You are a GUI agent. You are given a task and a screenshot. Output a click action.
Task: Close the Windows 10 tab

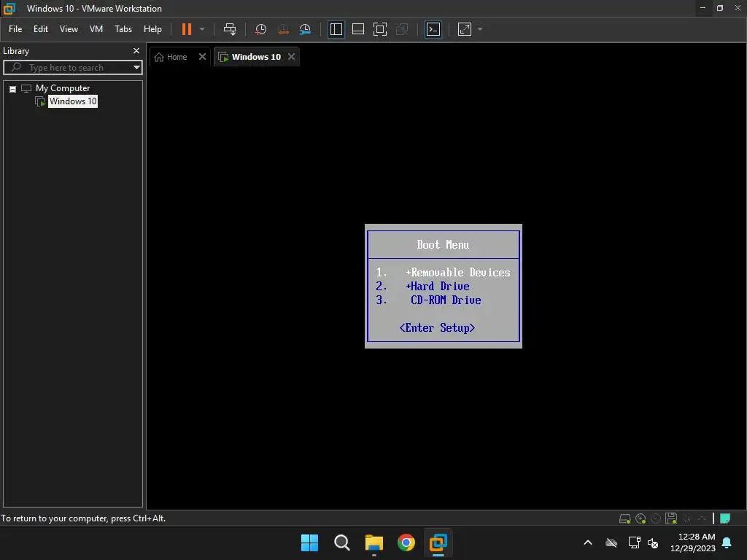pyautogui.click(x=292, y=57)
